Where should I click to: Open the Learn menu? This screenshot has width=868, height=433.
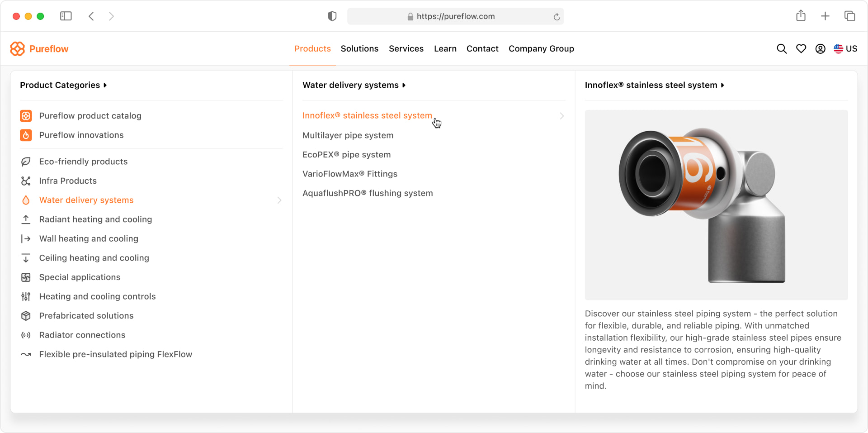tap(445, 49)
